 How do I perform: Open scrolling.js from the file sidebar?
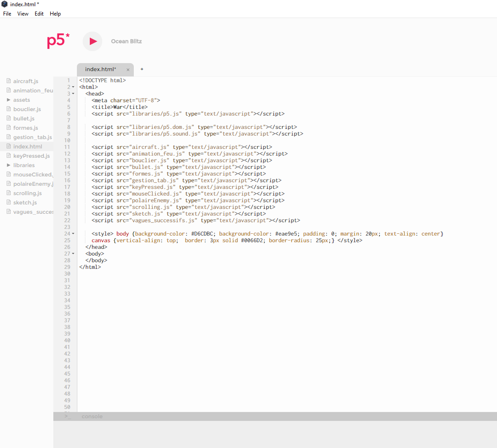click(x=28, y=193)
